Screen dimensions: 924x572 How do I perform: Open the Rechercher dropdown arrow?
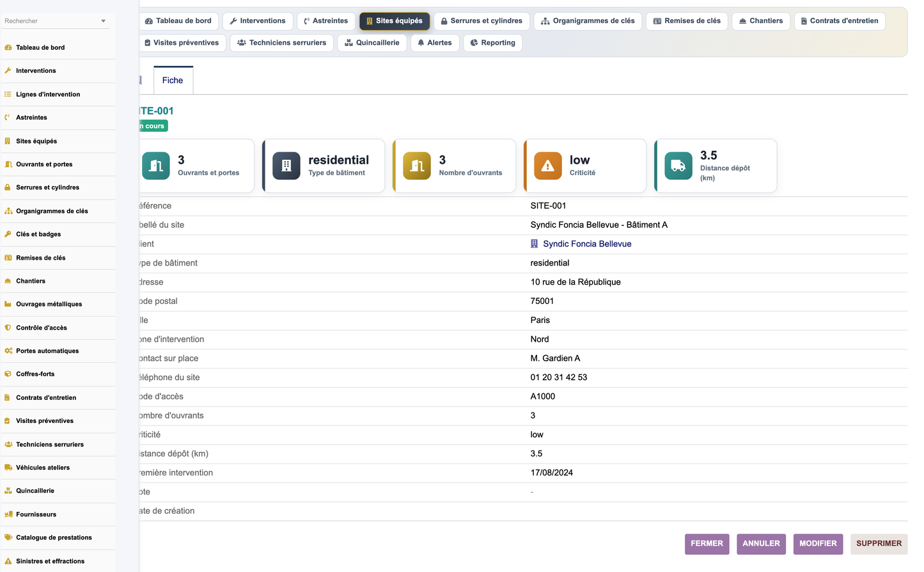104,21
